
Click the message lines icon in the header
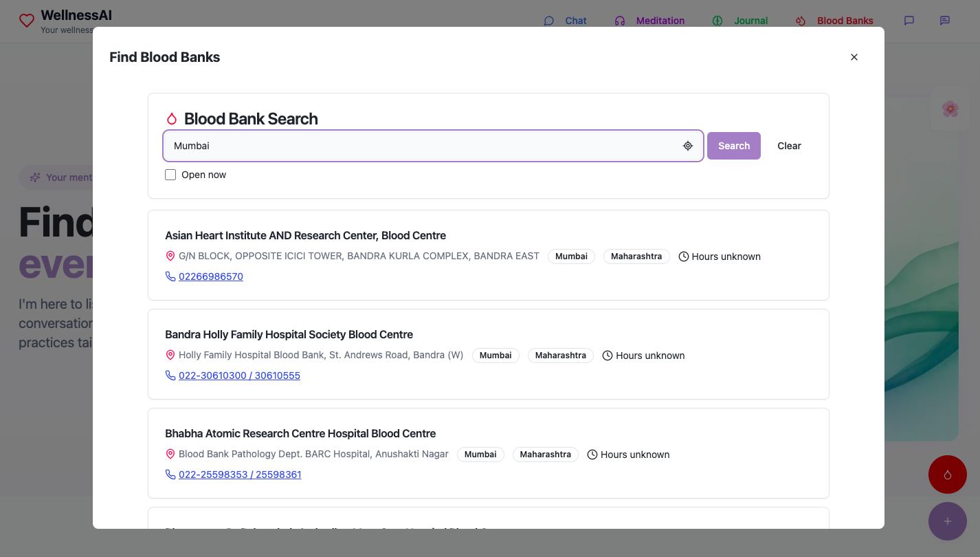pos(945,21)
